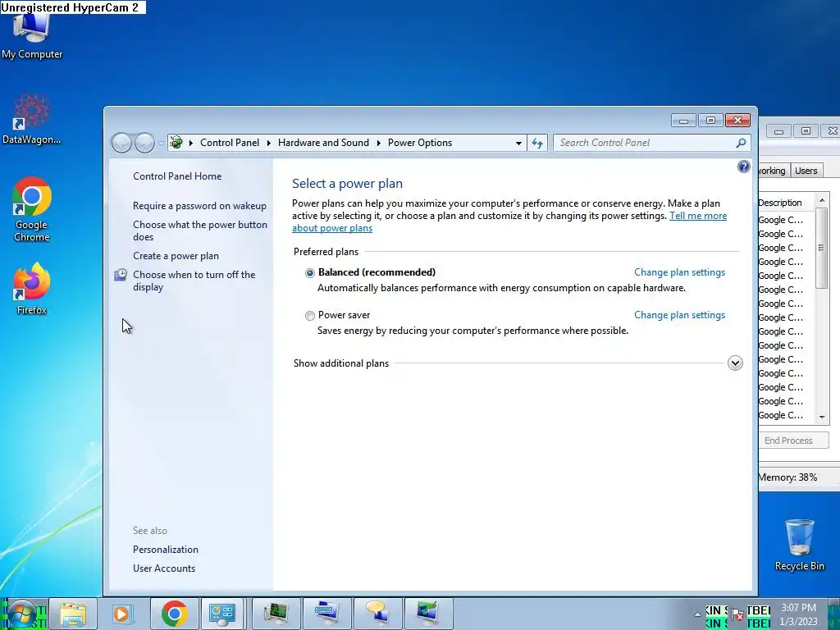Click the Help question mark icon

tap(743, 167)
